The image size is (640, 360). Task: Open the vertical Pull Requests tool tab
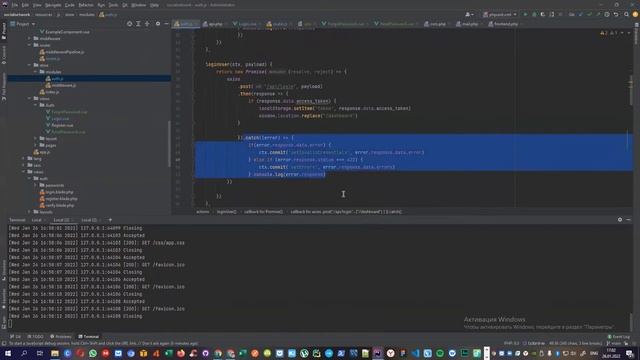coord(4,87)
